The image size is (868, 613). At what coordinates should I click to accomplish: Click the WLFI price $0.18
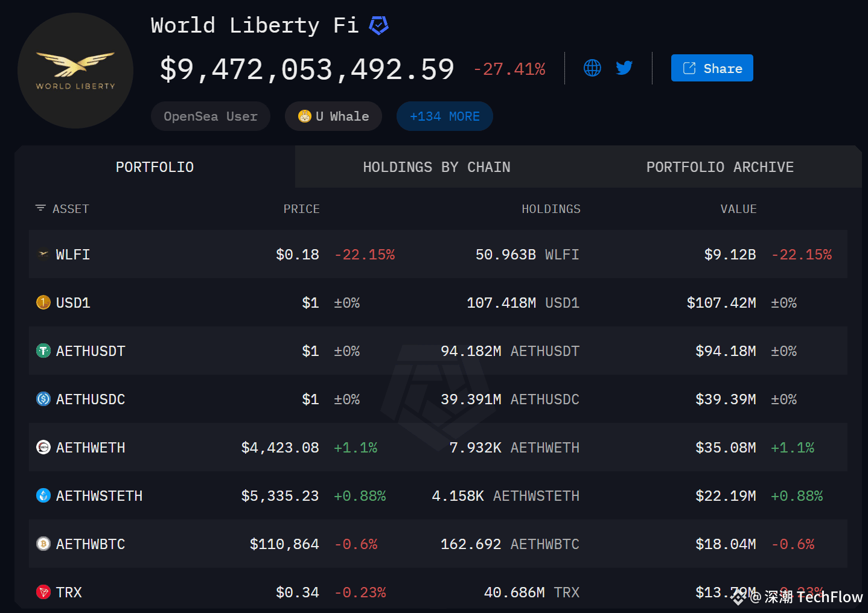click(x=298, y=255)
